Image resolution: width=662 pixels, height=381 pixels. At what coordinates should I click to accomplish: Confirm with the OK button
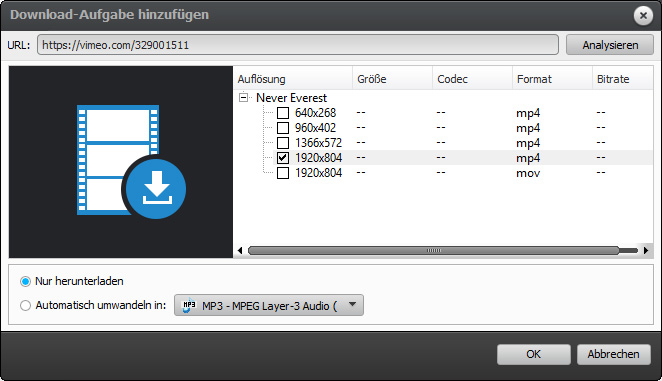pos(534,354)
